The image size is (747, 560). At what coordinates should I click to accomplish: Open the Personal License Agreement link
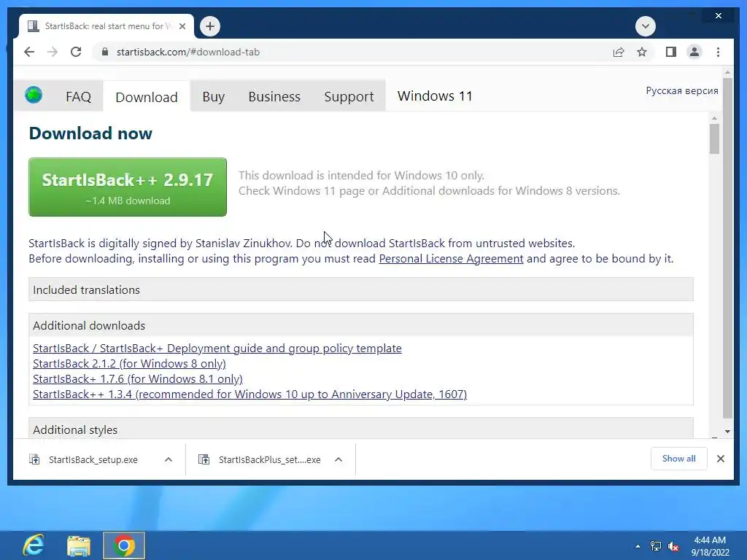(x=451, y=259)
